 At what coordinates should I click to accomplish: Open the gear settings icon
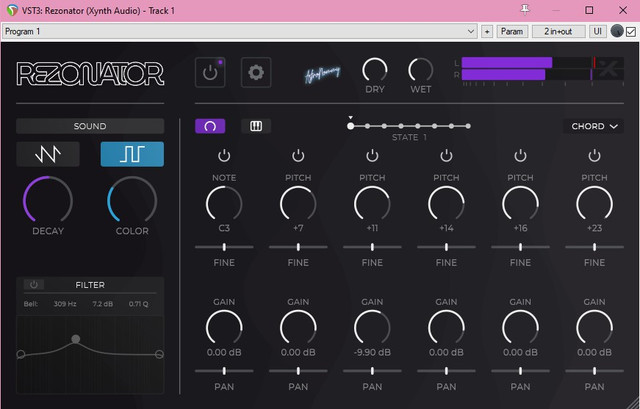click(256, 72)
